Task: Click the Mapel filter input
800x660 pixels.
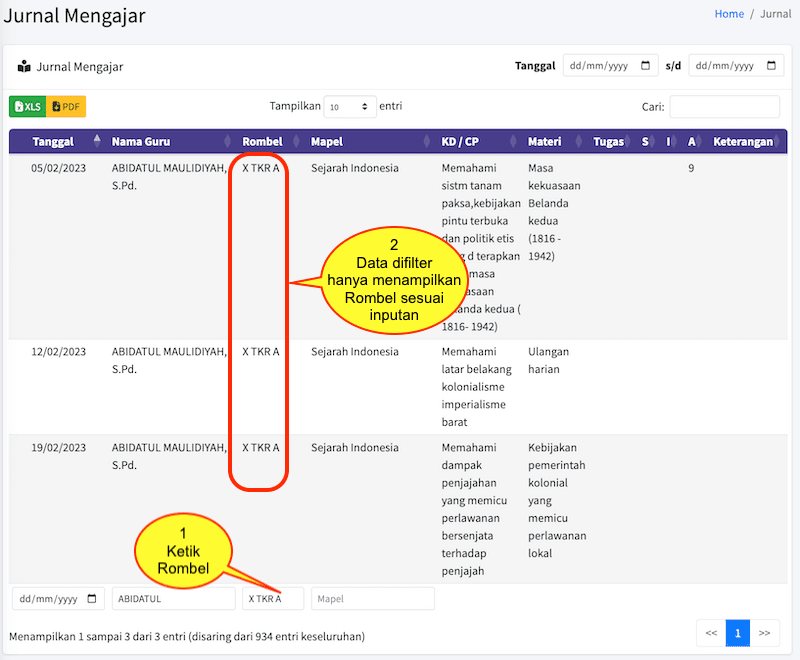Action: pyautogui.click(x=373, y=598)
